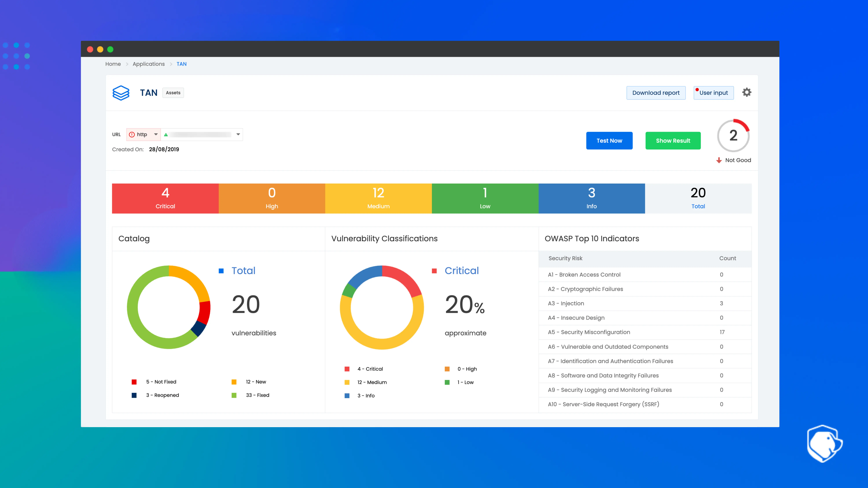
Task: Expand the URL input dropdown arrow
Action: 238,134
